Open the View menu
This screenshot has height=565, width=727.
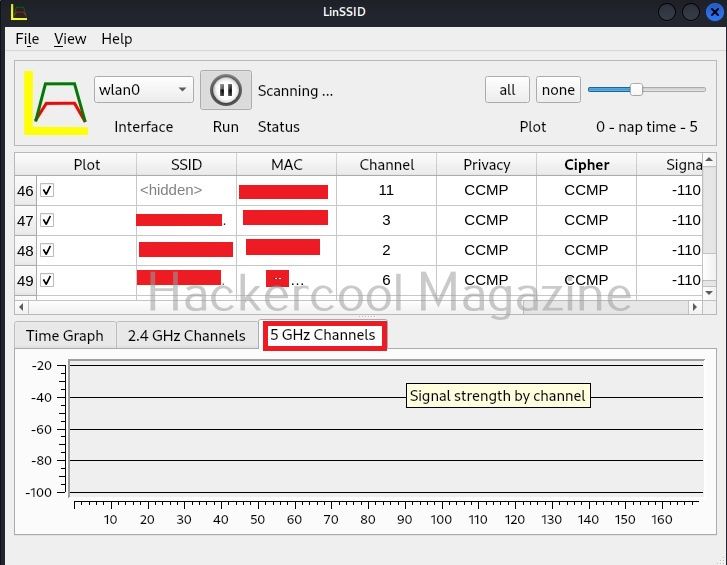tap(70, 39)
